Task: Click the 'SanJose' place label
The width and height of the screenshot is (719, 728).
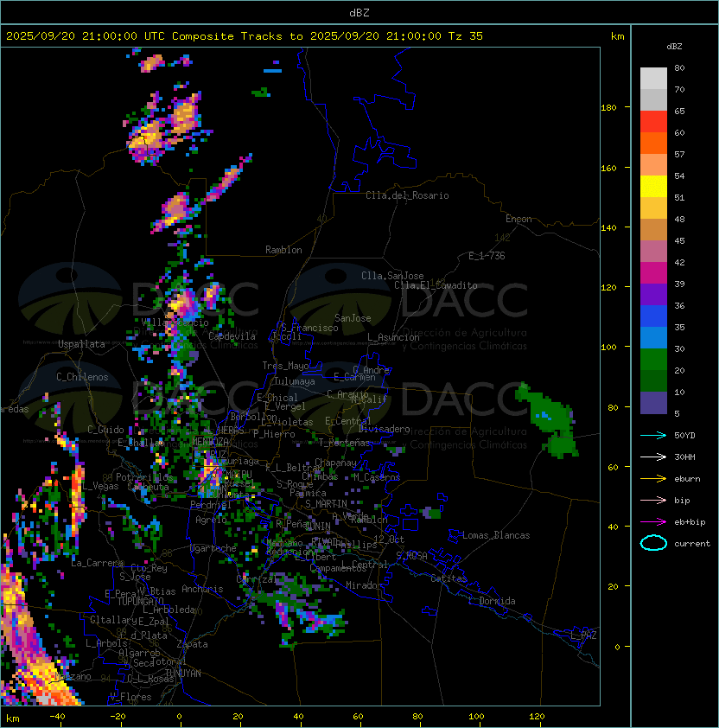Action: [353, 318]
